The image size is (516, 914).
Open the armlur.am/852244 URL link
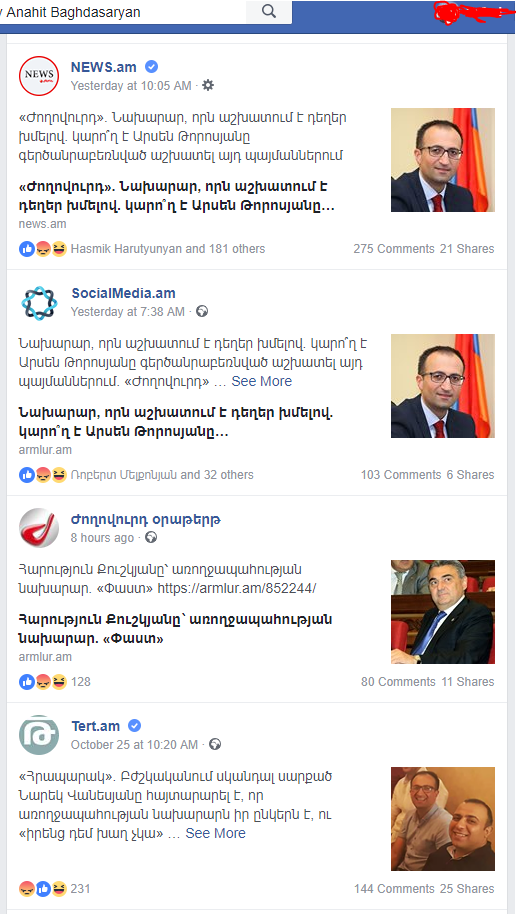tap(237, 588)
